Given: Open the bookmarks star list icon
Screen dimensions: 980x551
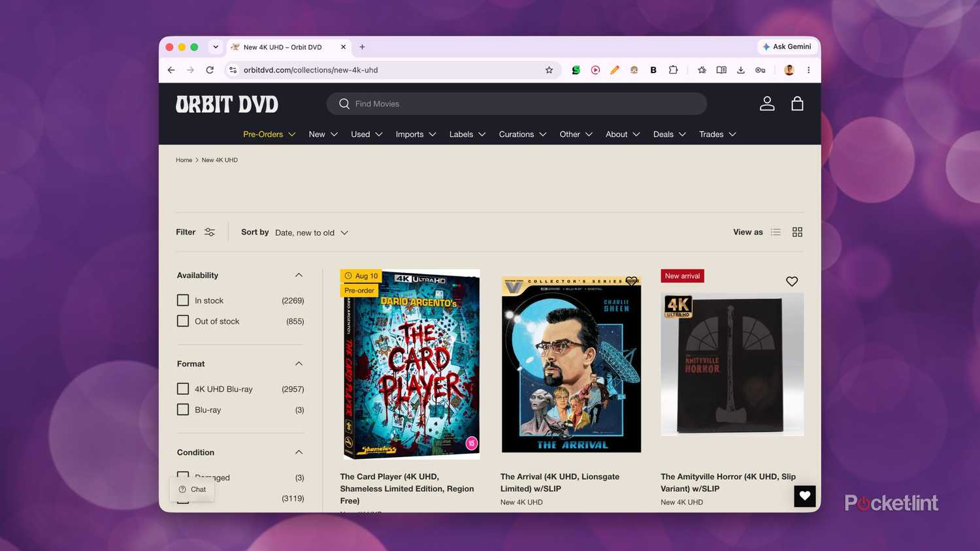Looking at the screenshot, I should click(x=702, y=70).
